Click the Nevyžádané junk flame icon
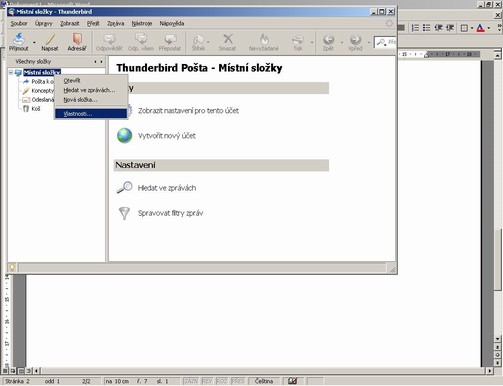 (264, 39)
